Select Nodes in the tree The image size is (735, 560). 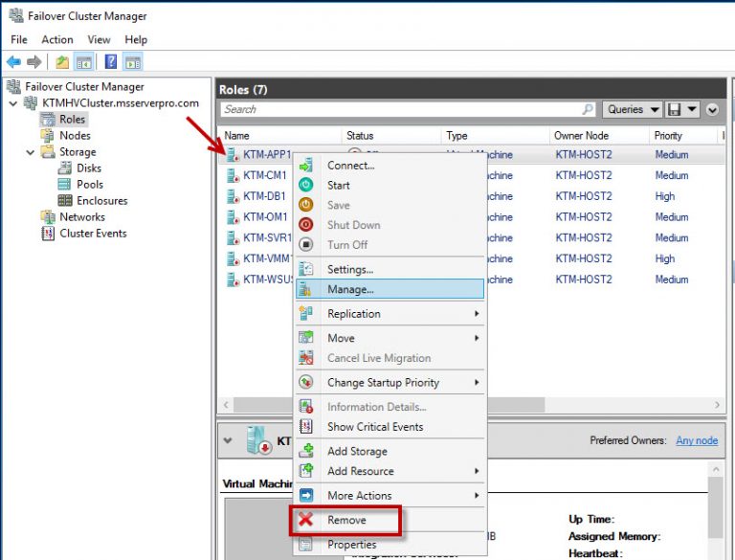click(x=75, y=136)
